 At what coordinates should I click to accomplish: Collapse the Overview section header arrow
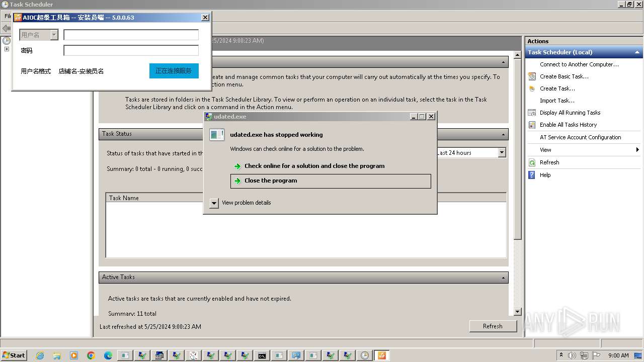503,62
